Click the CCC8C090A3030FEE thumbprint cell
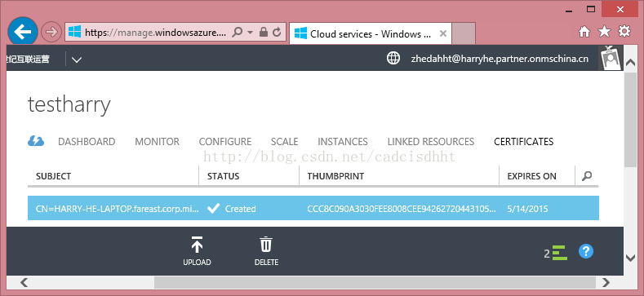644x296 pixels. click(x=402, y=209)
